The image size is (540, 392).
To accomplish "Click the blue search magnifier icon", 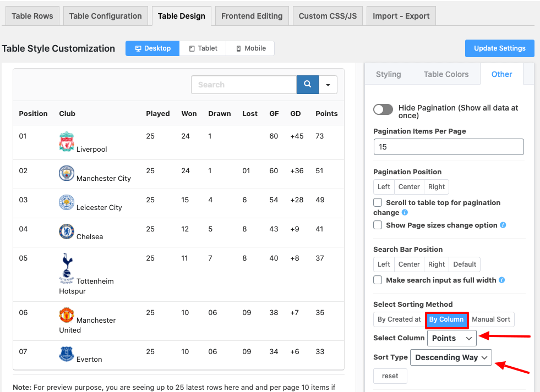I will coord(308,85).
